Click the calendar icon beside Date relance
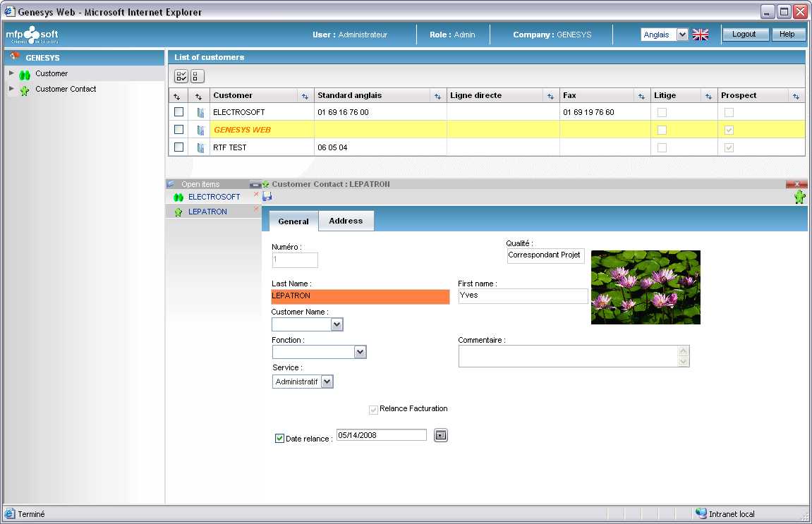 pyautogui.click(x=441, y=435)
